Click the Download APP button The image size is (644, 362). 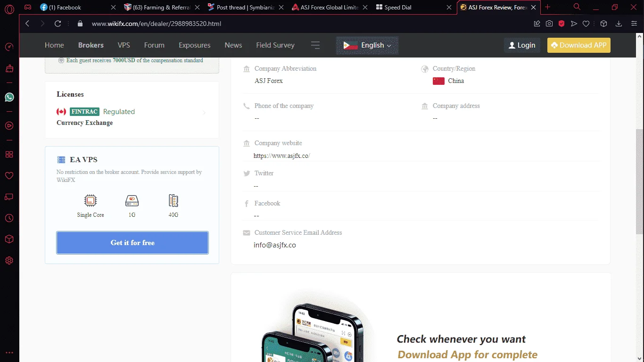click(x=579, y=45)
